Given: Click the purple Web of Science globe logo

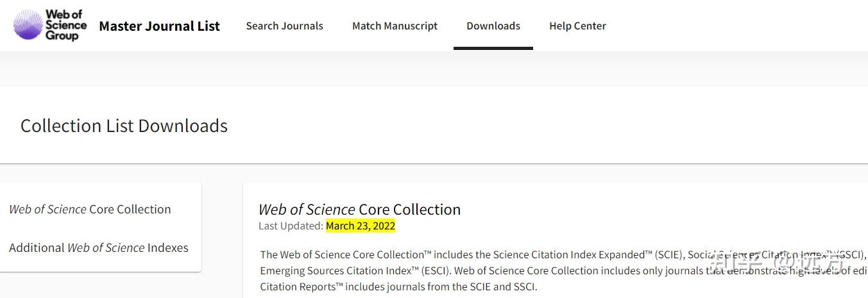Looking at the screenshot, I should click(28, 26).
